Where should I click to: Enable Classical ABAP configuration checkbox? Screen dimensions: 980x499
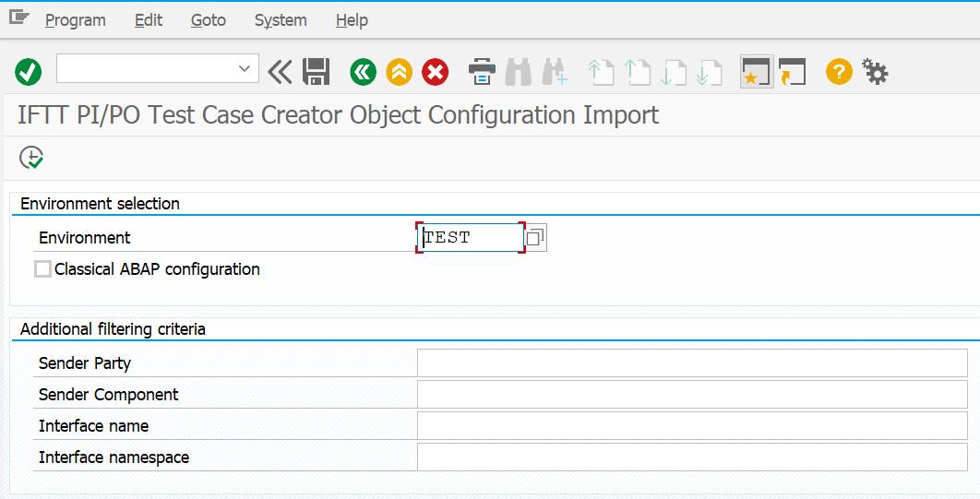coord(42,269)
